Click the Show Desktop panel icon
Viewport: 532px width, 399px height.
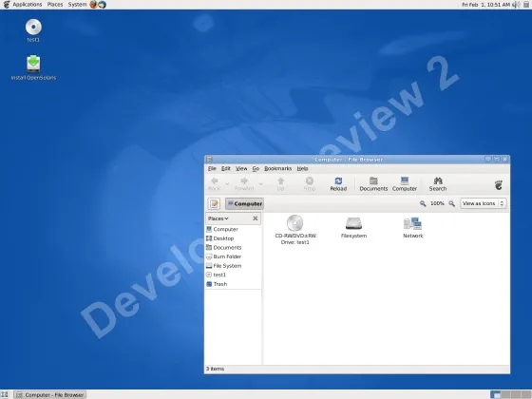[5, 394]
